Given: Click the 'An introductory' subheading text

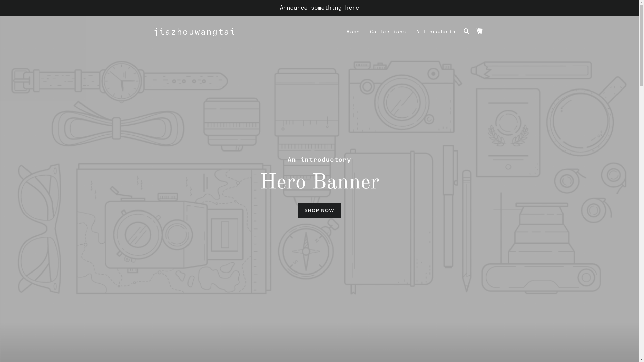Looking at the screenshot, I should (319, 159).
